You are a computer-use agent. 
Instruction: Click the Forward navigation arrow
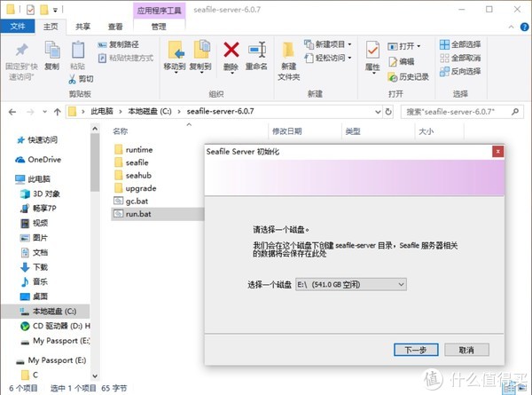[x=30, y=112]
